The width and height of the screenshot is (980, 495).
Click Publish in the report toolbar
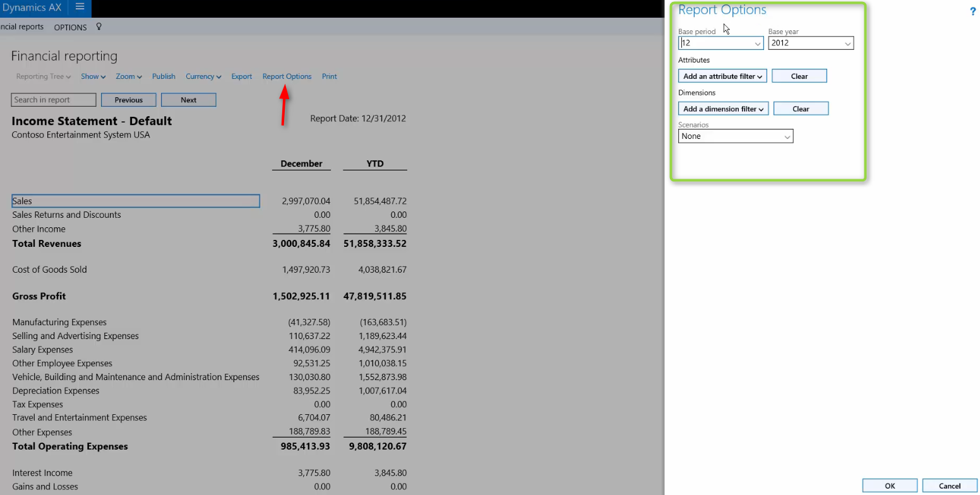click(164, 76)
